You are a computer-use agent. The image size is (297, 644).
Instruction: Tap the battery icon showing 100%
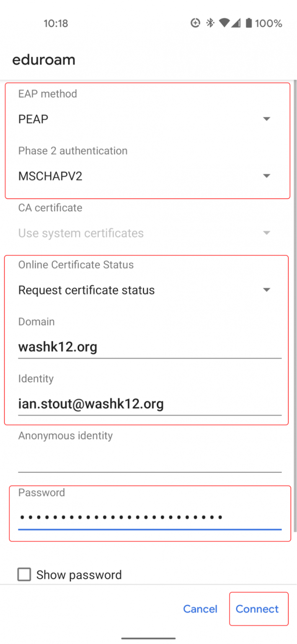(x=248, y=23)
